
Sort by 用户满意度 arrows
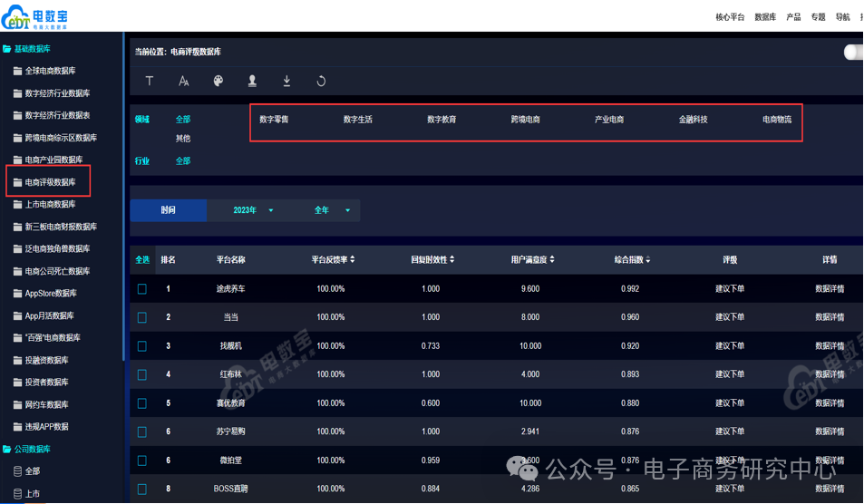coord(551,259)
